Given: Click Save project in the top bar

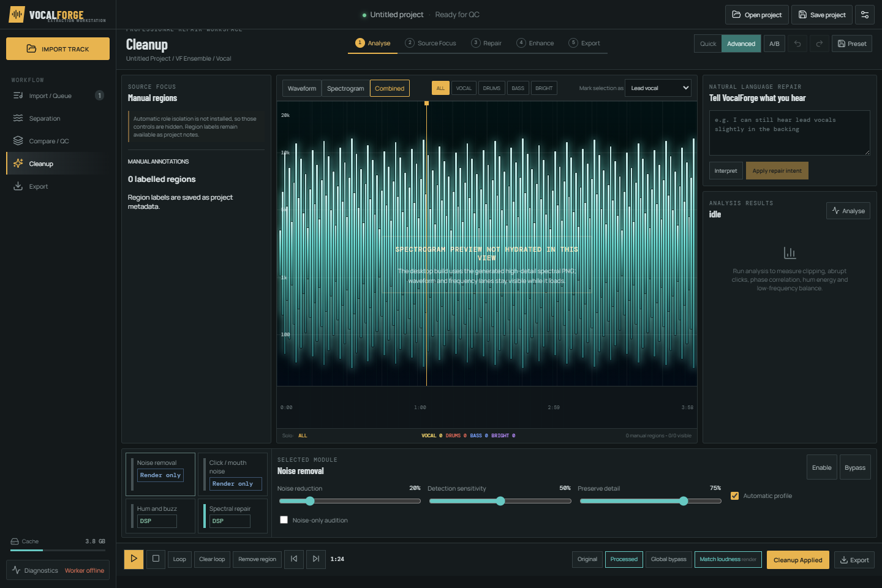Looking at the screenshot, I should tap(822, 15).
